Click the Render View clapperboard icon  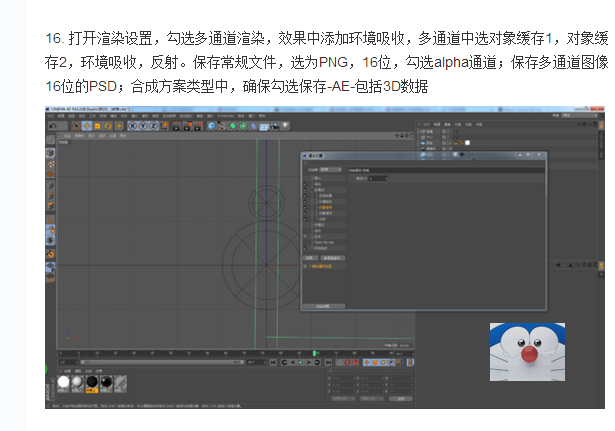176,126
